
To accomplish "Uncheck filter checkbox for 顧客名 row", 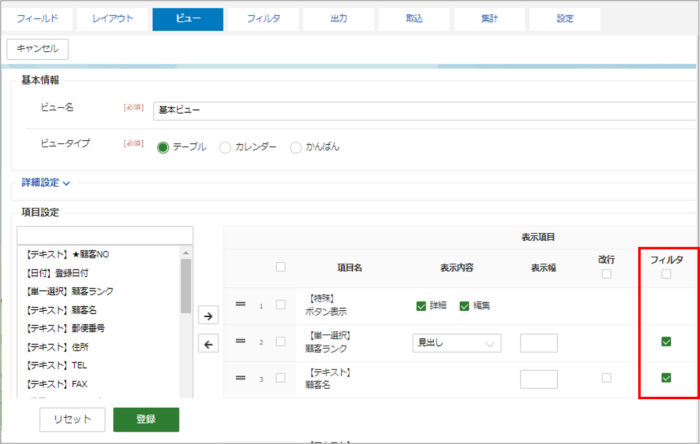I will tap(666, 378).
